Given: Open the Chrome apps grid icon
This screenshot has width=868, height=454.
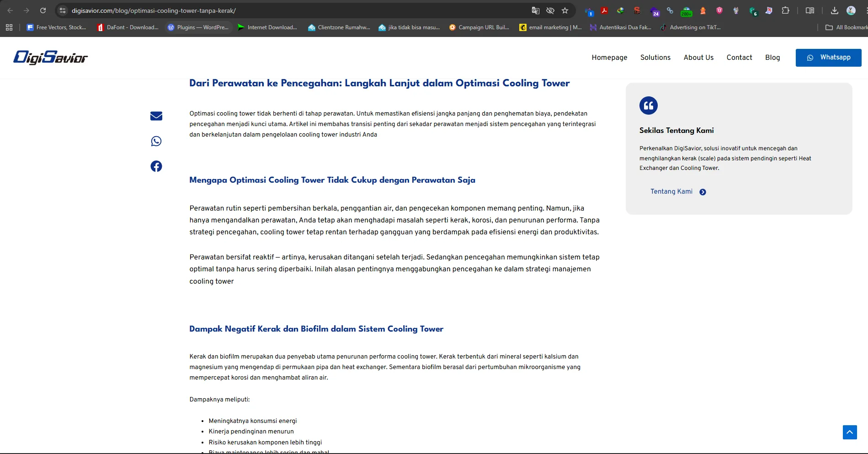Looking at the screenshot, I should click(9, 27).
